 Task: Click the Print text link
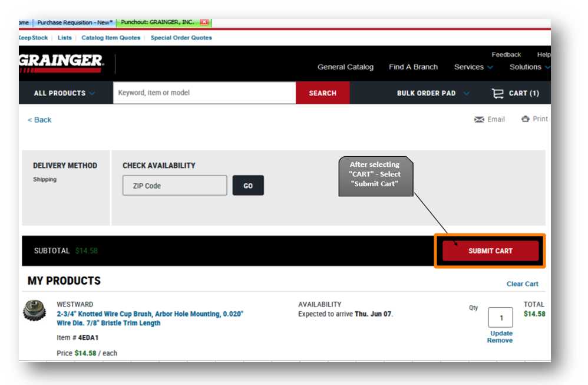click(x=540, y=119)
